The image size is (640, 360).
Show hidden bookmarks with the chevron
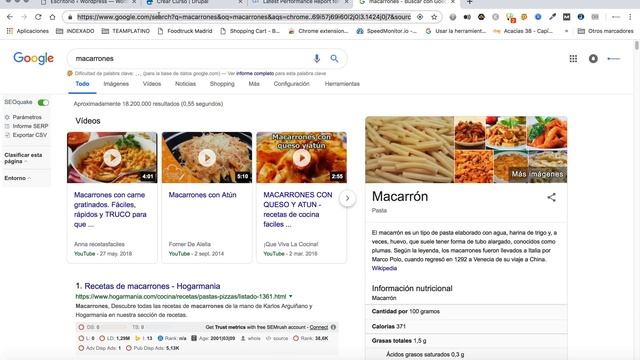tap(567, 31)
